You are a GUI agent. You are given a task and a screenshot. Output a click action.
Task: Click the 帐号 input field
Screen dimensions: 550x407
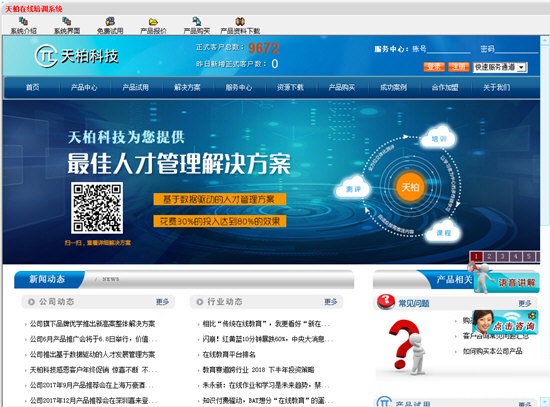click(x=448, y=49)
